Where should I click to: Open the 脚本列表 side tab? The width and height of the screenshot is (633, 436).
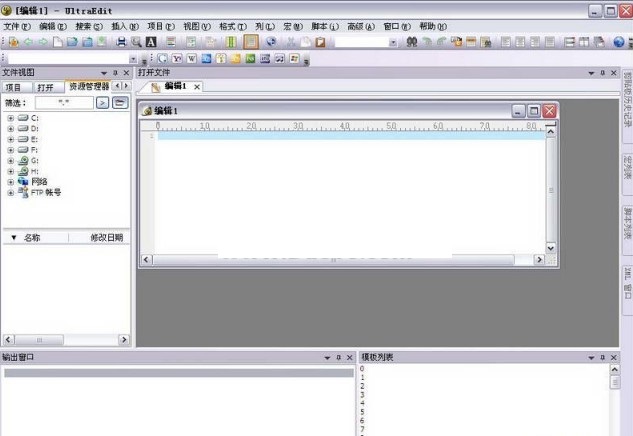(627, 231)
